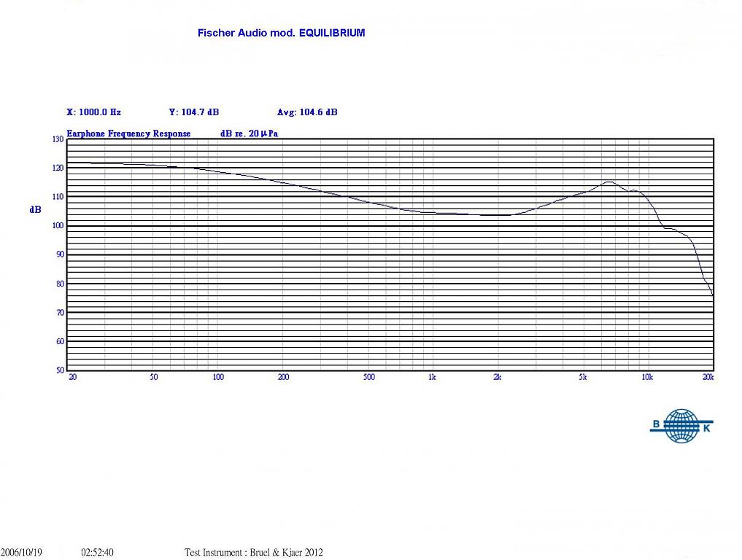This screenshot has height=560, width=742.
Task: Click the 'dB' unit label left of chart
Action: [x=35, y=209]
